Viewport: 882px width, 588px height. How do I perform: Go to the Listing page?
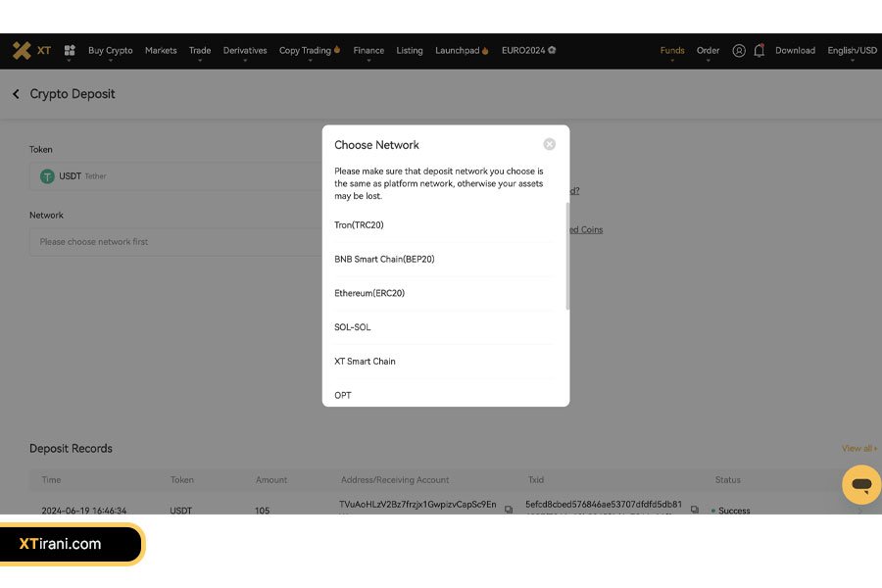click(410, 51)
